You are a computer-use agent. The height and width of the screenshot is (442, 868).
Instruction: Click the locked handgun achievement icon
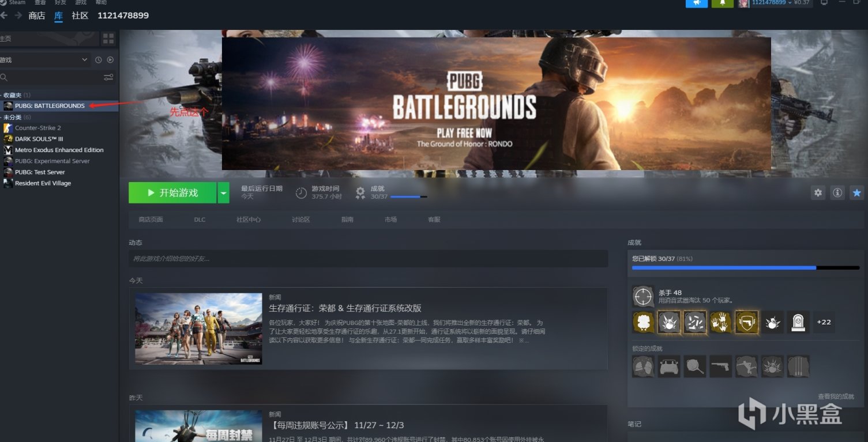(x=721, y=366)
